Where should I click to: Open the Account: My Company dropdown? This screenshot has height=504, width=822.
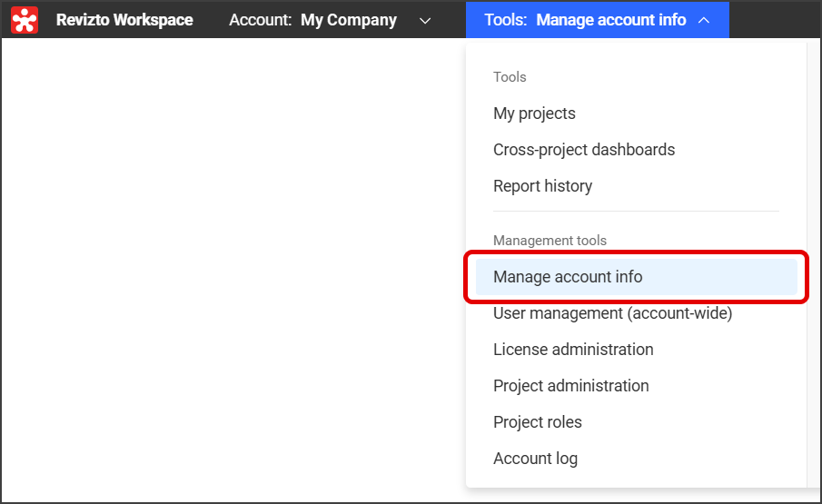click(x=330, y=20)
